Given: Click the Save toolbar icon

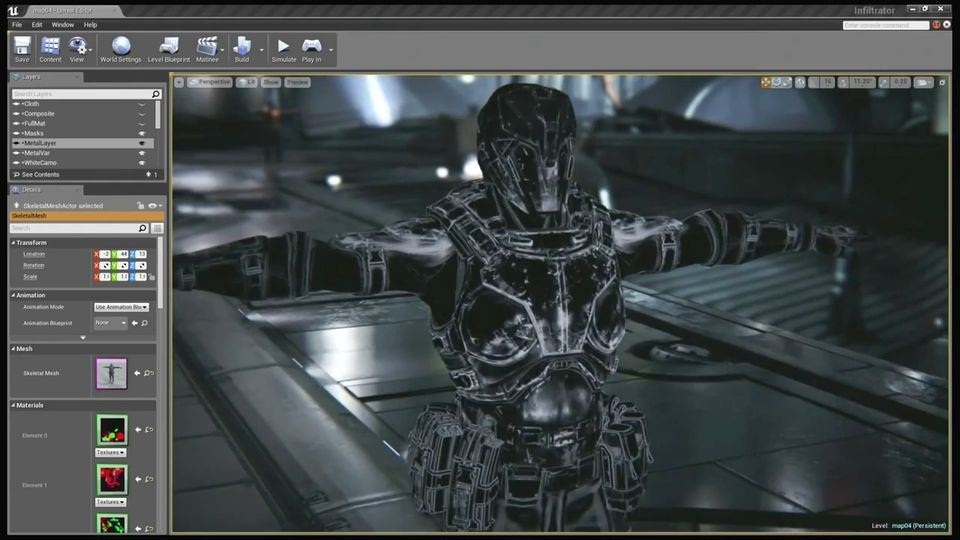Looking at the screenshot, I should click(22, 49).
